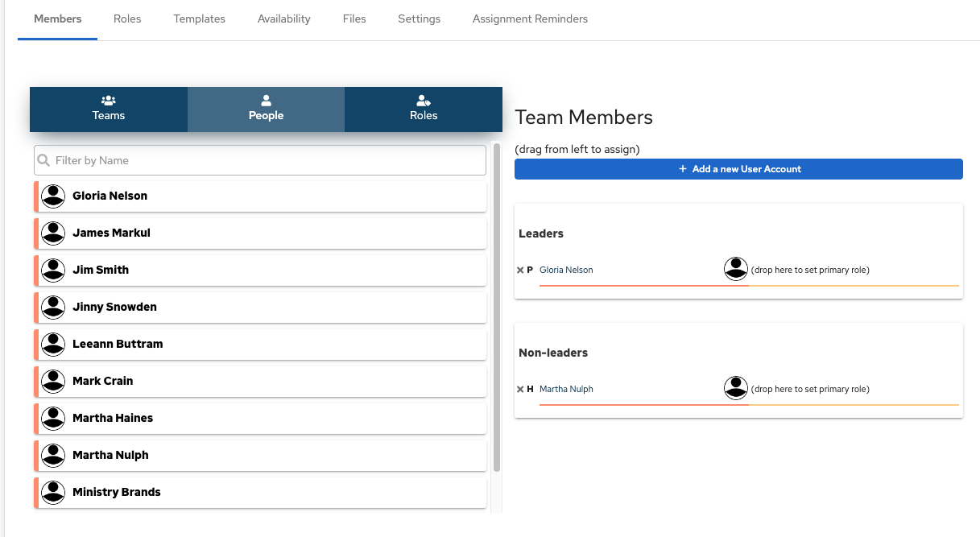Image resolution: width=980 pixels, height=537 pixels.
Task: Click the Teams group icon
Action: click(x=109, y=101)
